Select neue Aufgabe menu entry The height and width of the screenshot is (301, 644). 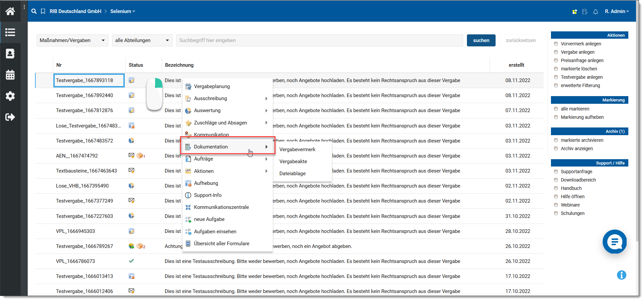[227, 219]
